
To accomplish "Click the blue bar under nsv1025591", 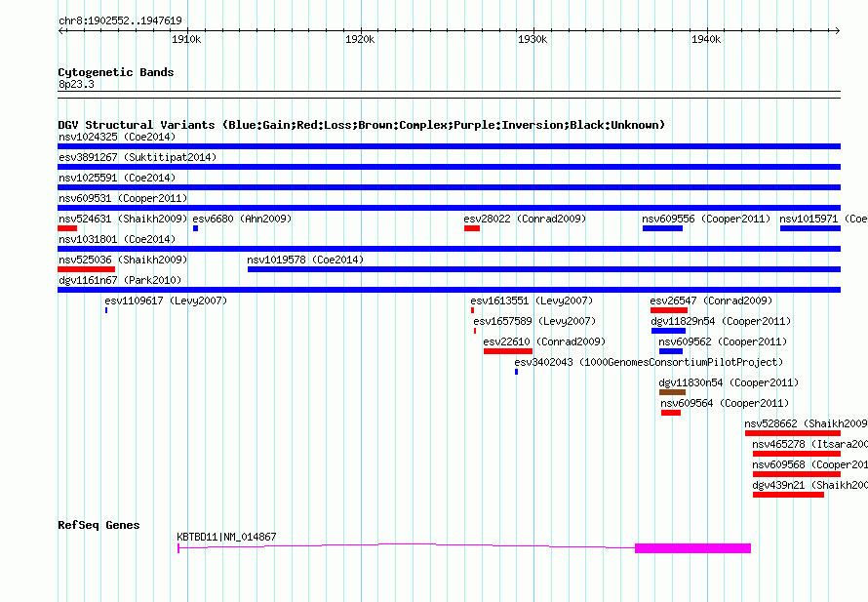I will (449, 187).
